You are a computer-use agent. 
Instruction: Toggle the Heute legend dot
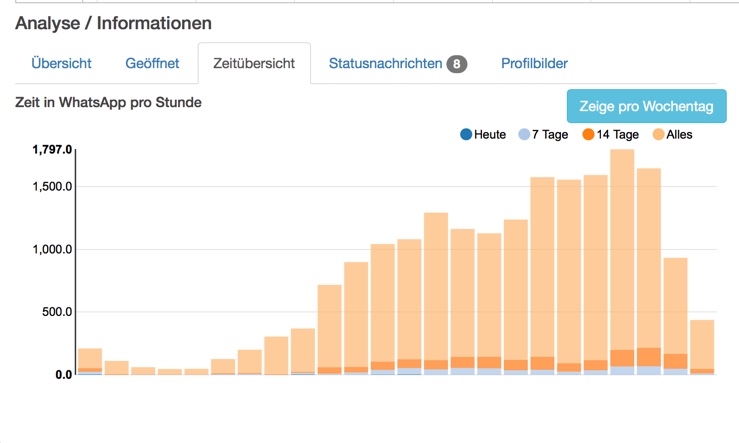(466, 134)
